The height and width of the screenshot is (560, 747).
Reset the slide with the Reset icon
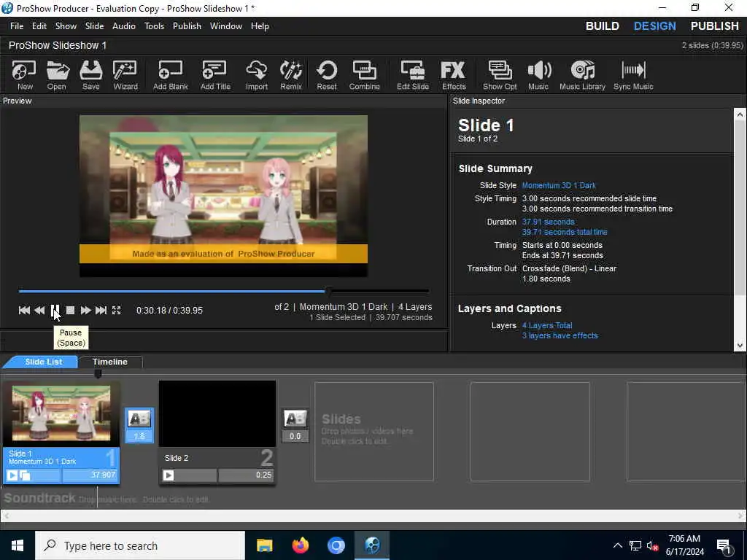click(x=326, y=75)
